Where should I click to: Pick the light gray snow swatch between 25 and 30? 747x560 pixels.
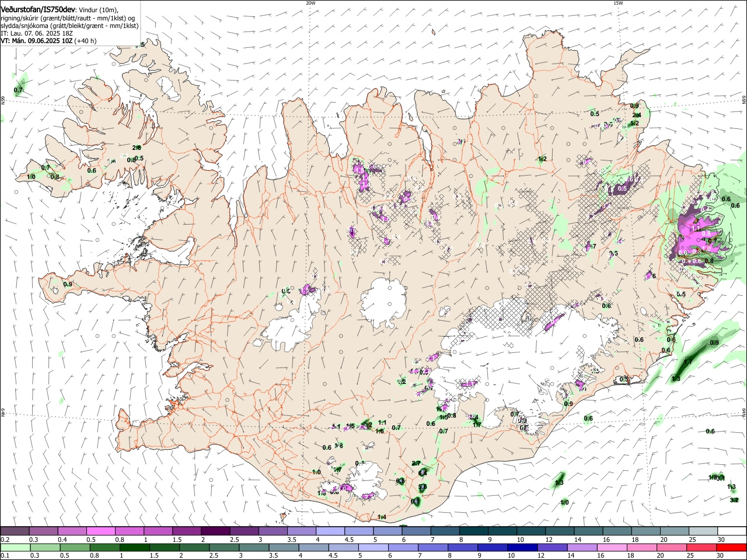[x=704, y=531]
